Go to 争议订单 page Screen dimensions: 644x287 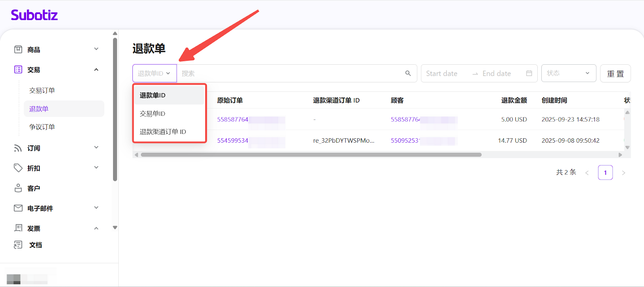[x=42, y=127]
